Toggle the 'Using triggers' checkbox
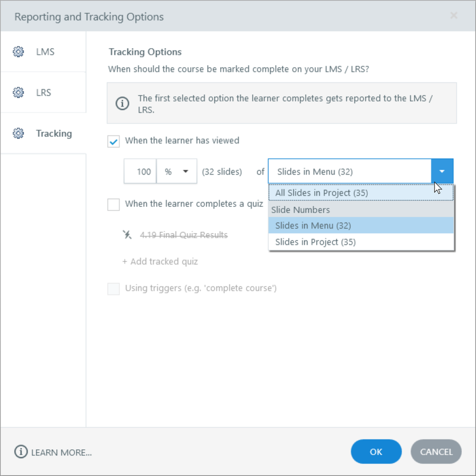 tap(113, 288)
